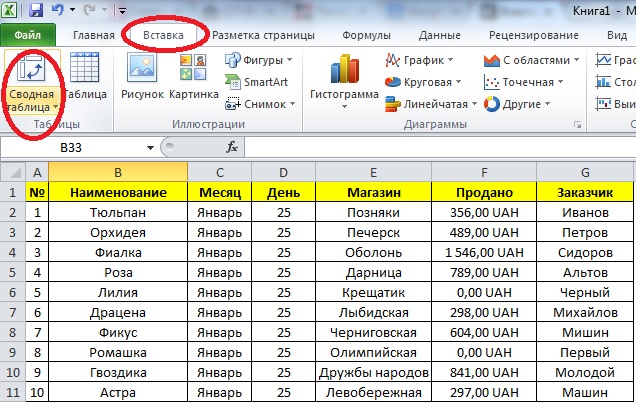Select row 10 header

[x=13, y=372]
